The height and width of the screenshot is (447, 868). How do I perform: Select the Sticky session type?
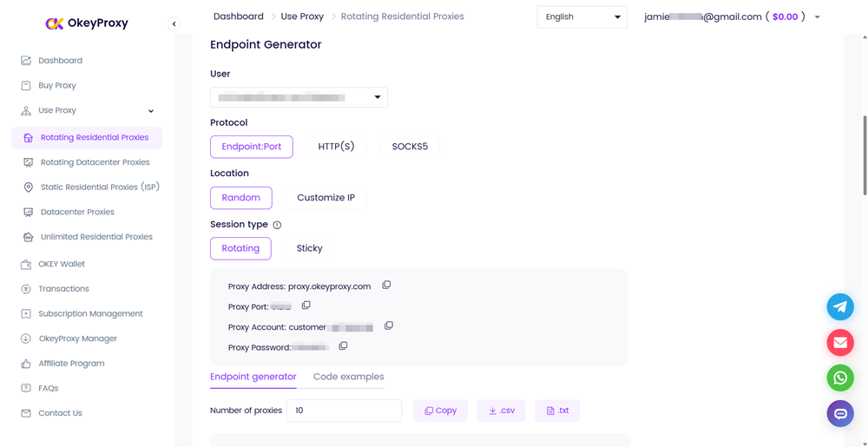310,248
